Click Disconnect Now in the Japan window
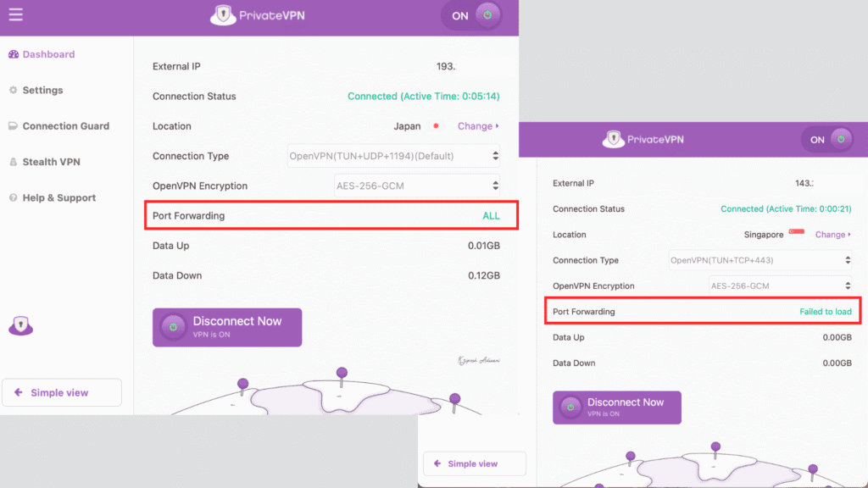This screenshot has width=868, height=488. [x=227, y=328]
